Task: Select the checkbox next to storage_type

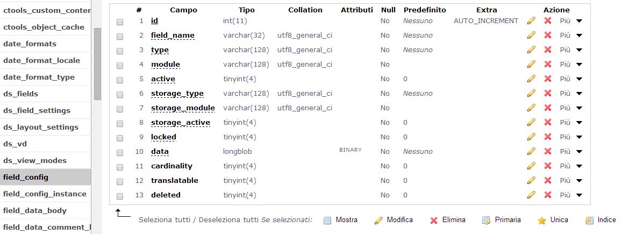Action: 119,95
